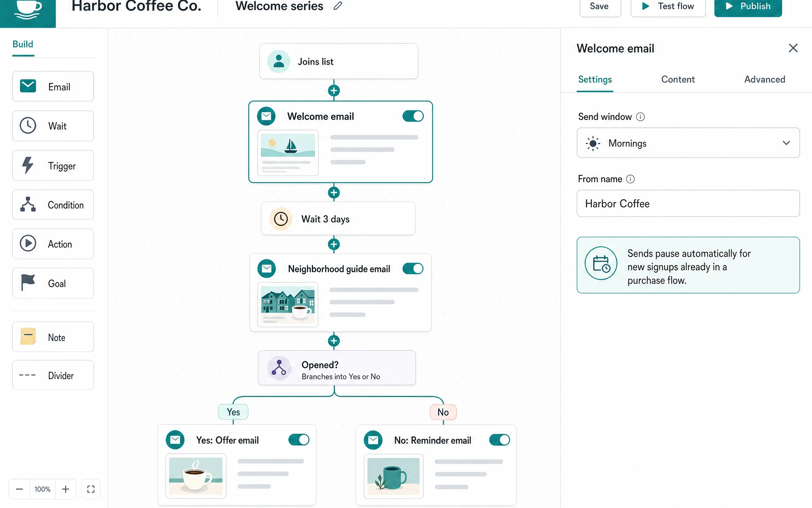Click Yes: Offer email envelope icon
Image resolution: width=812 pixels, height=508 pixels.
175,440
